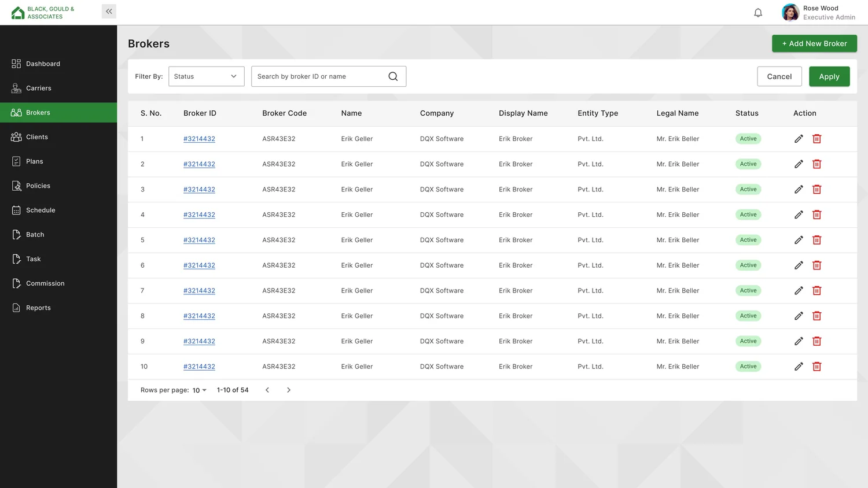The width and height of the screenshot is (868, 488).
Task: Open Policies in the sidebar
Action: click(x=58, y=186)
